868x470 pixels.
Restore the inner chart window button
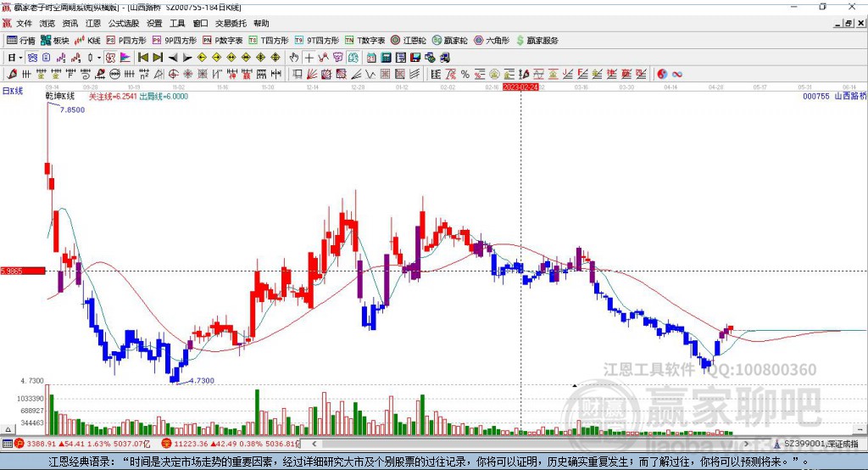coord(848,23)
